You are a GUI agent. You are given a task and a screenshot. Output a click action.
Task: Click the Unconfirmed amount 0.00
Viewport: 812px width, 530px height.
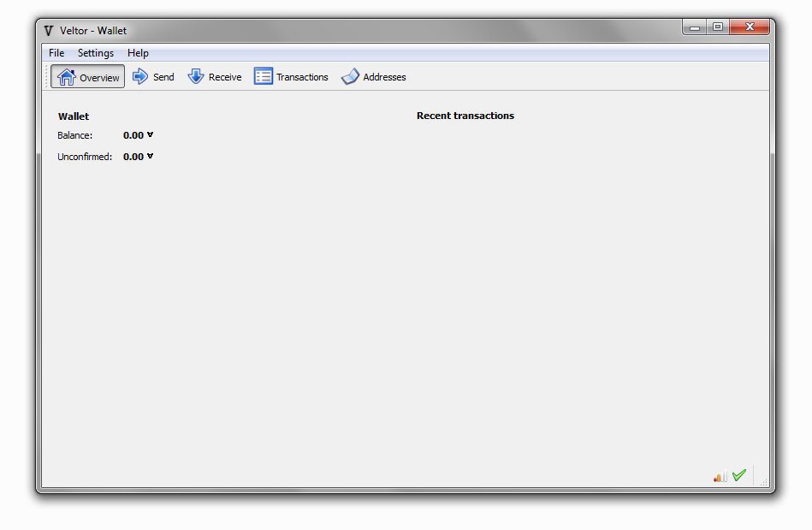(133, 157)
